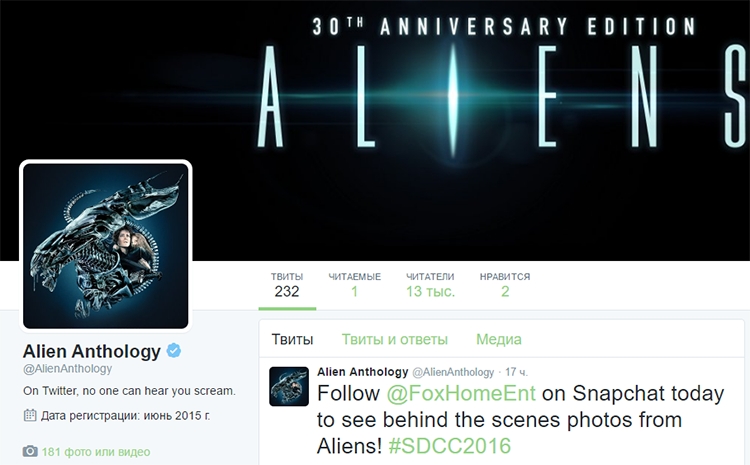Click the Alien Anthology name in tweet header
Viewport: 750px width, 465px height.
coord(363,372)
